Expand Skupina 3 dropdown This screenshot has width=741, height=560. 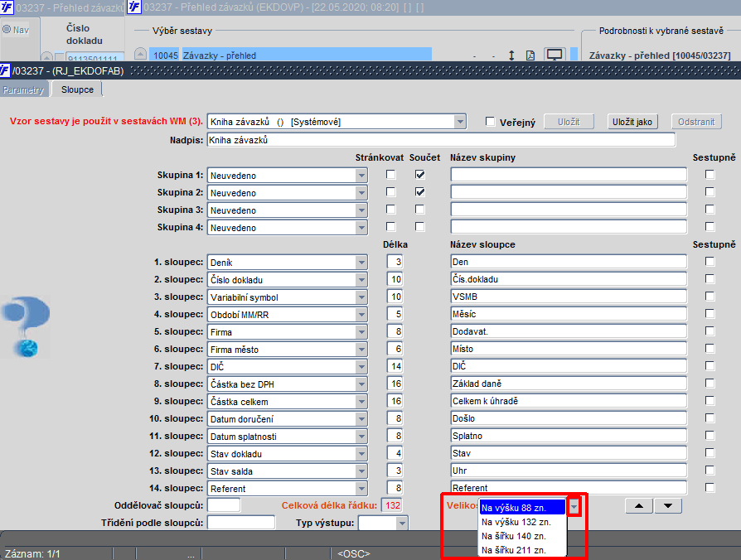pyautogui.click(x=361, y=210)
